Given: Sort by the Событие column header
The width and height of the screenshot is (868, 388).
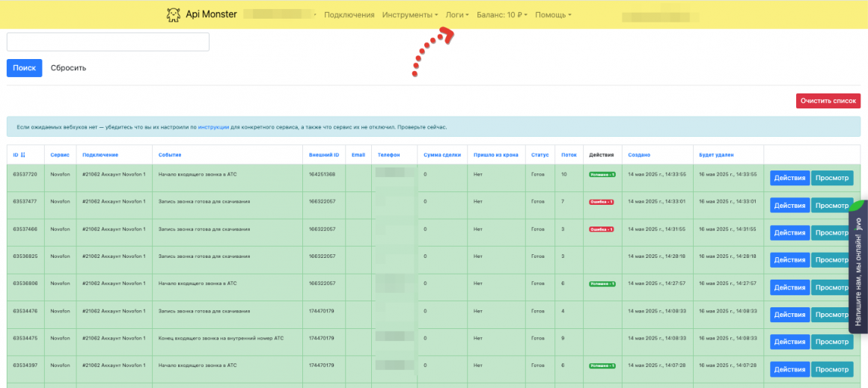Looking at the screenshot, I should coord(170,155).
